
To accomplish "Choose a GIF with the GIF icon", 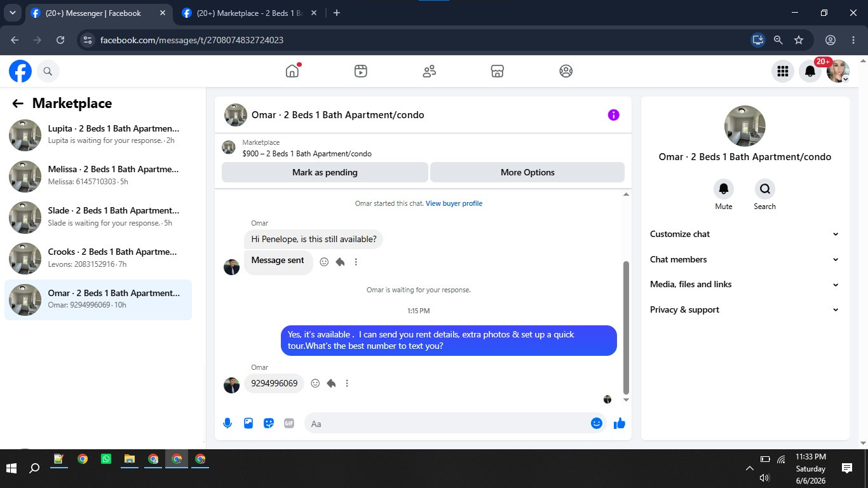I will (x=289, y=423).
